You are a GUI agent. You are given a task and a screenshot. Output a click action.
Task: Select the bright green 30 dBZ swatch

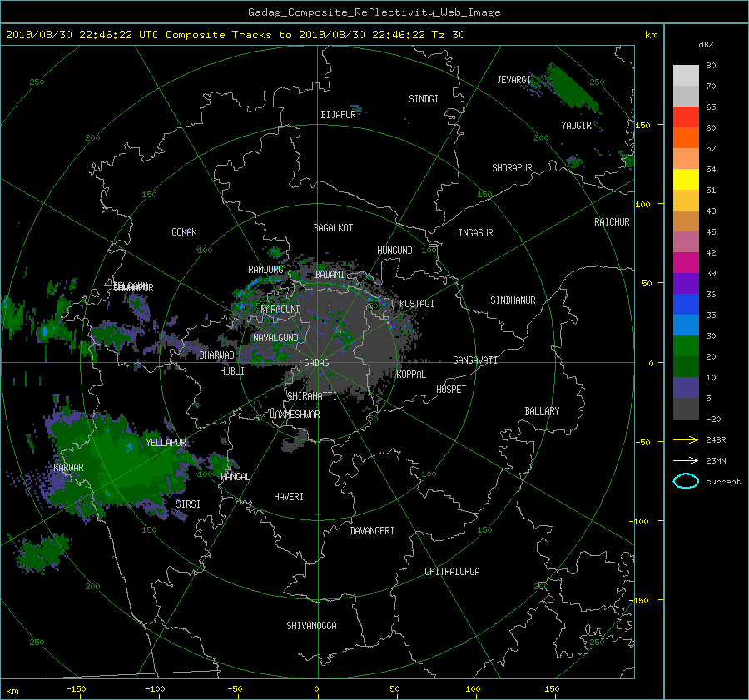[686, 346]
